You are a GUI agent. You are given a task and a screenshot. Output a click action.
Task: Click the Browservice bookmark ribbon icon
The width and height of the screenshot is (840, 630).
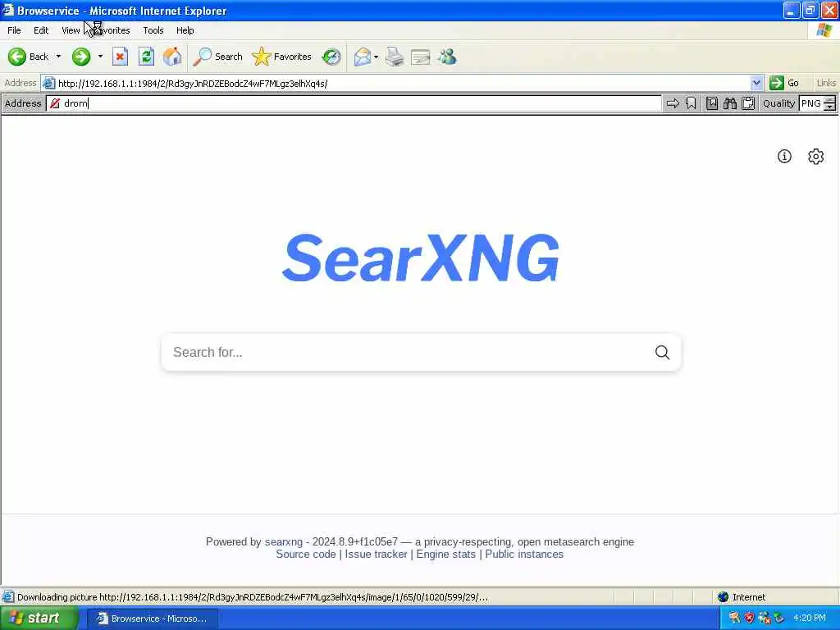pos(691,103)
